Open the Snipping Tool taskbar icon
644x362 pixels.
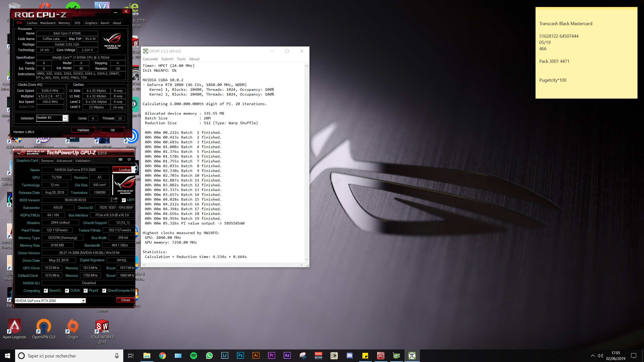click(x=303, y=355)
